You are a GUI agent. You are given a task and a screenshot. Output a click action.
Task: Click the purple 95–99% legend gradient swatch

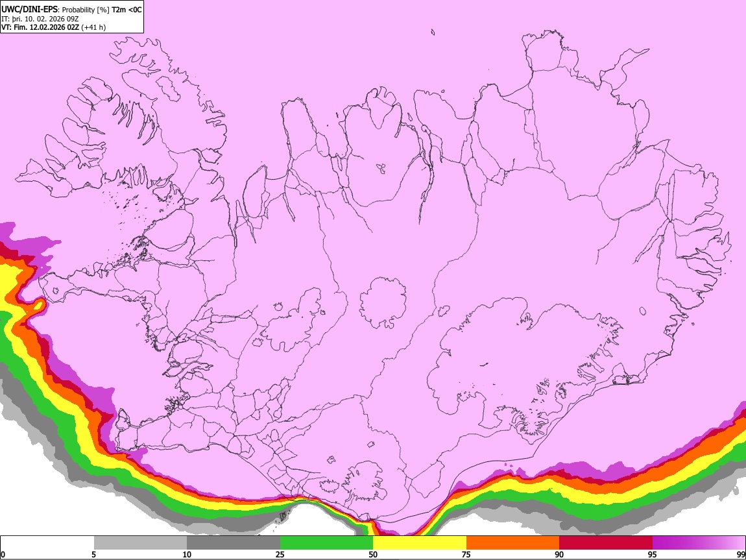[699, 543]
